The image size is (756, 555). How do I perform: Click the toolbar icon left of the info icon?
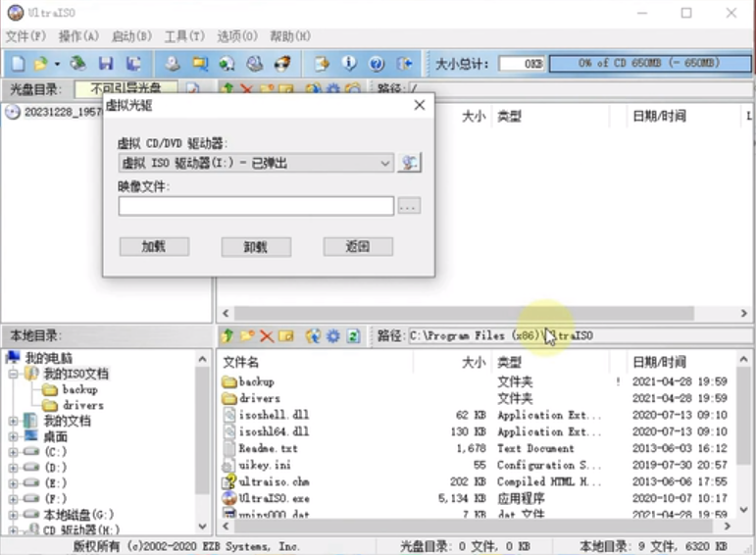click(322, 63)
